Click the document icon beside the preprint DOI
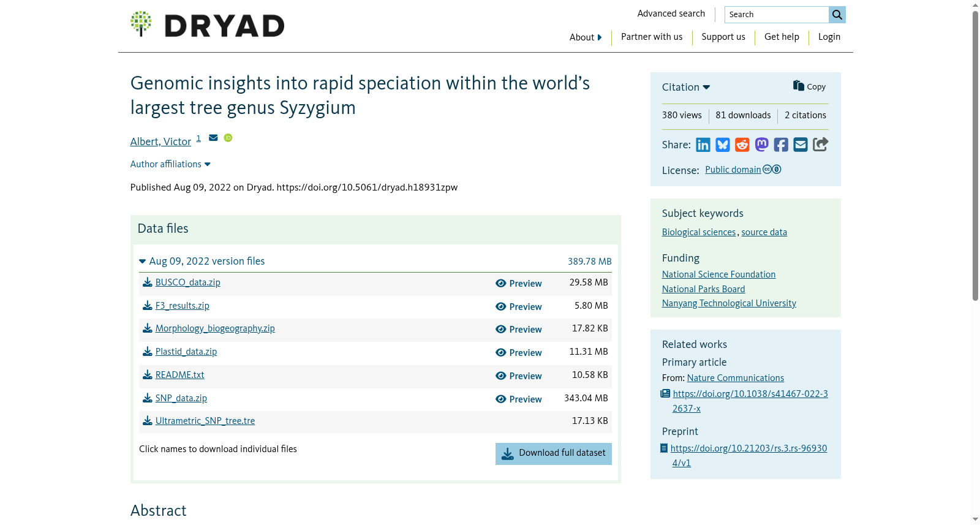Viewport: 980px width, 525px height. 664,448
